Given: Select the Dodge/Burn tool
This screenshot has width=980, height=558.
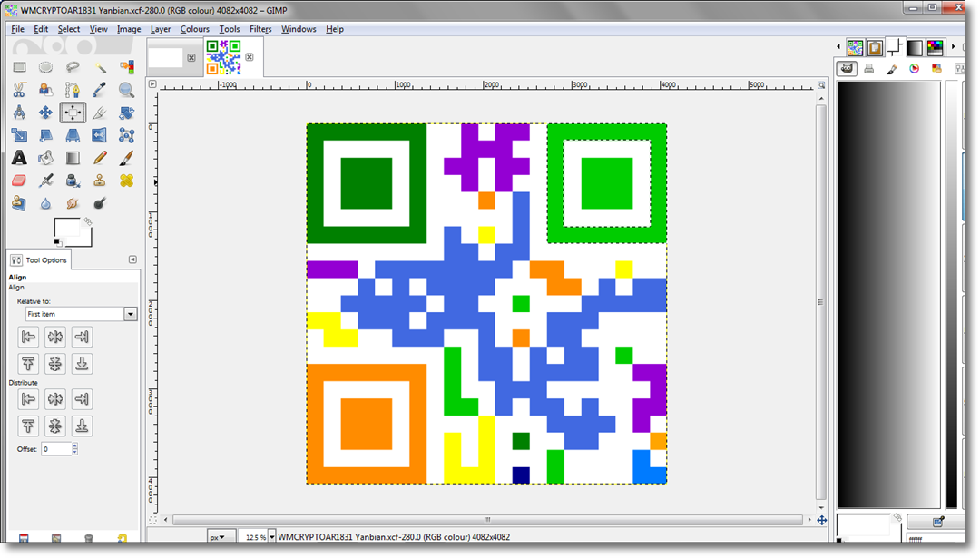Looking at the screenshot, I should coord(100,203).
